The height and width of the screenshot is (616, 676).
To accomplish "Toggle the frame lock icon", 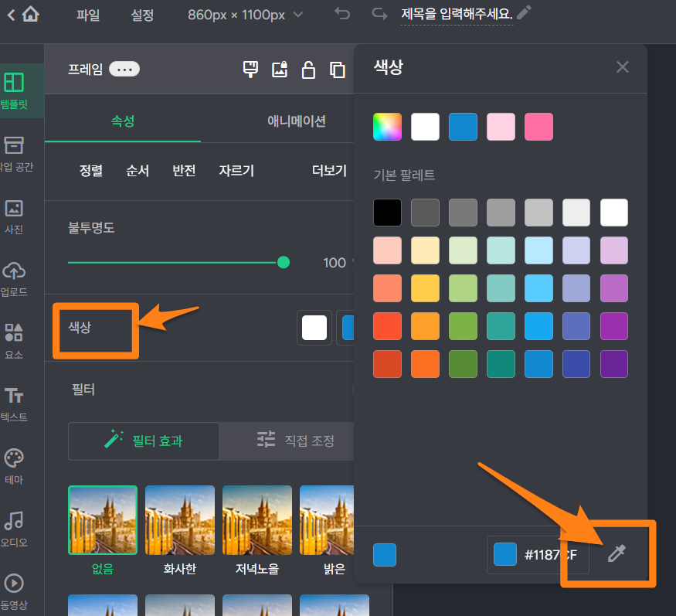I will [308, 69].
